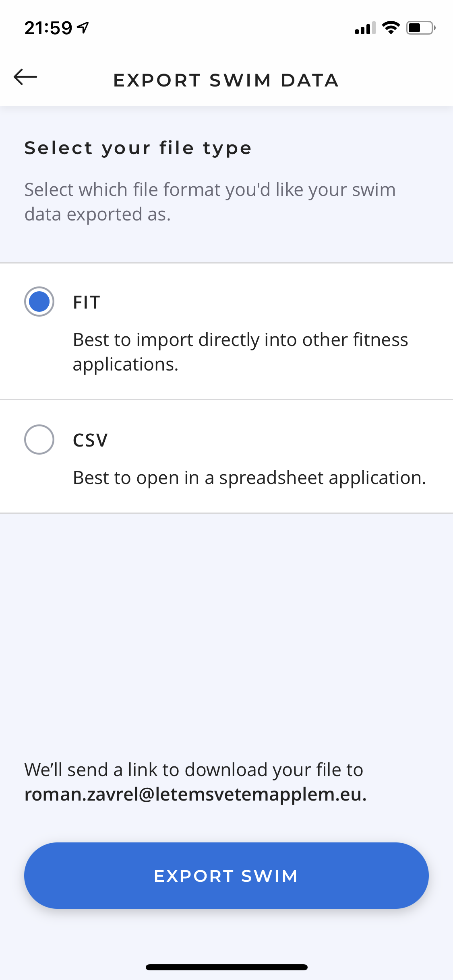Tap the battery level icon
Screen dimensions: 453x980
click(420, 28)
